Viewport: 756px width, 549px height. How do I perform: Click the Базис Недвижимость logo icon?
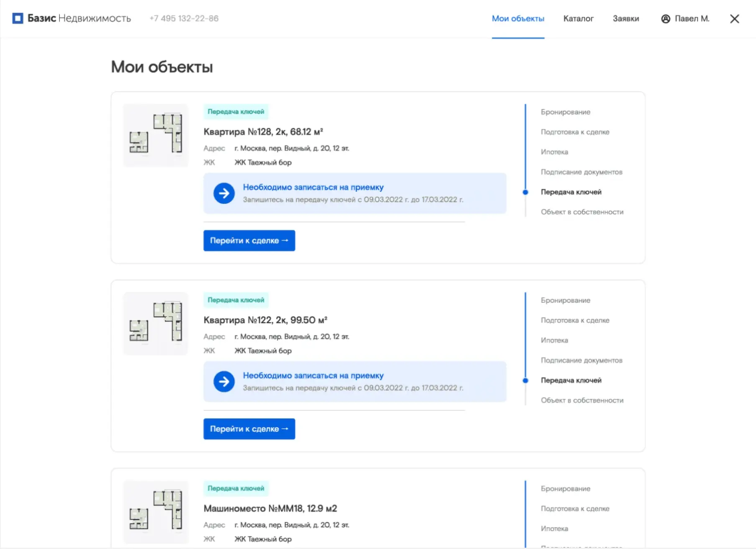click(x=18, y=18)
